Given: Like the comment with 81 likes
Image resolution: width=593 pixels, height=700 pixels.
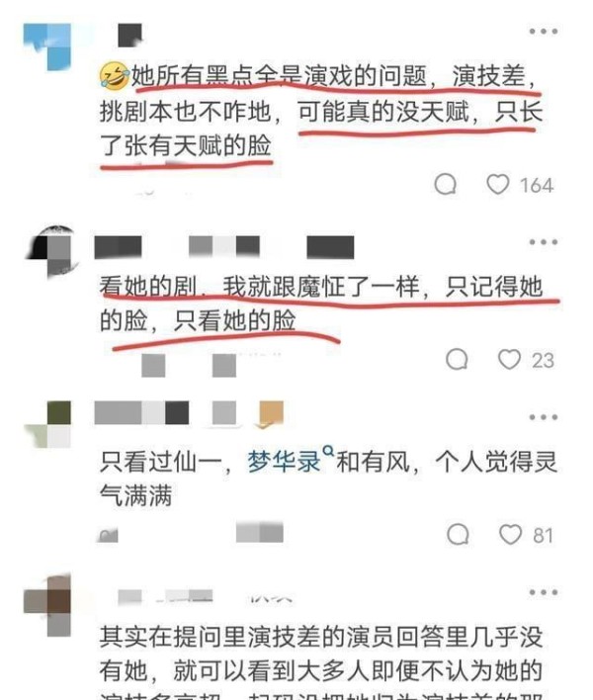Looking at the screenshot, I should tap(510, 534).
